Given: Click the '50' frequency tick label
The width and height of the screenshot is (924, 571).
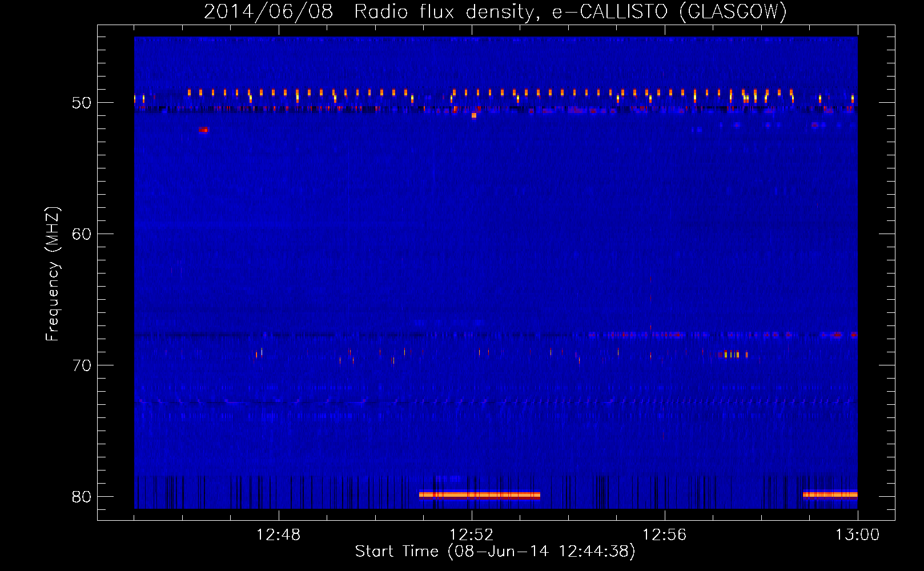Looking at the screenshot, I should click(x=82, y=103).
